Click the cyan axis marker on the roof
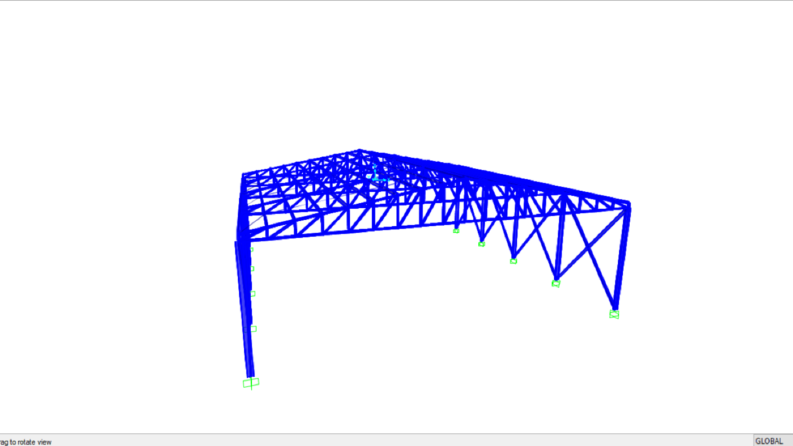The height and width of the screenshot is (446, 793). (x=378, y=172)
